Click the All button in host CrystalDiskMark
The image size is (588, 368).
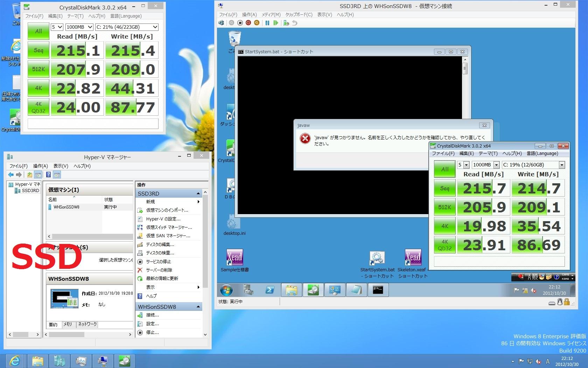coord(38,31)
